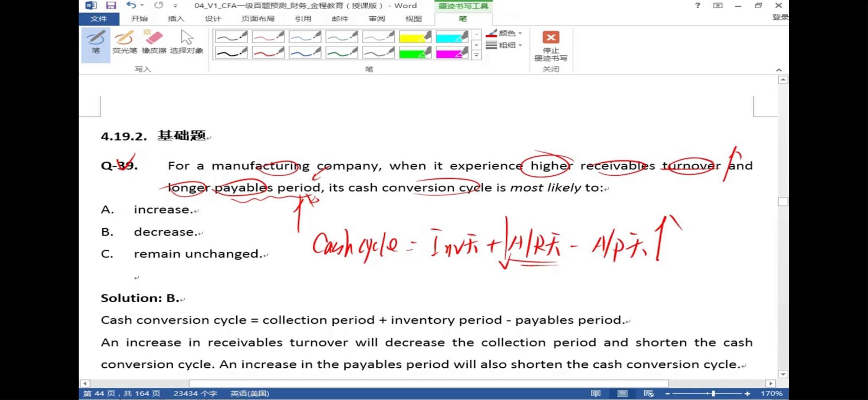The width and height of the screenshot is (868, 400).
Task: Click the zoom slider handle
Action: 713,393
